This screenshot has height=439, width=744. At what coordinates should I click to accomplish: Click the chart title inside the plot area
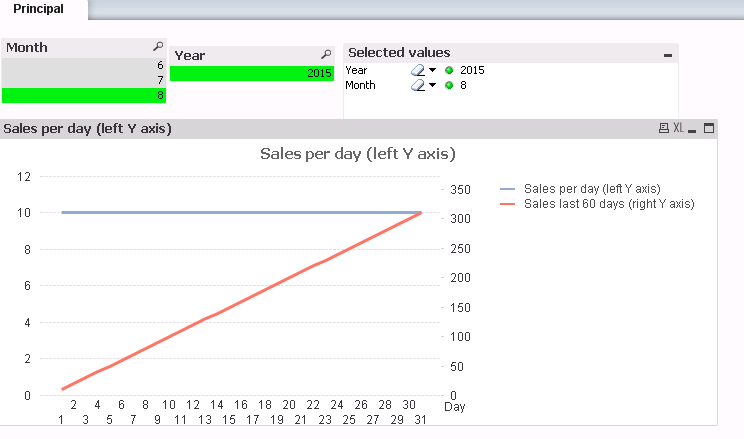[x=357, y=153]
